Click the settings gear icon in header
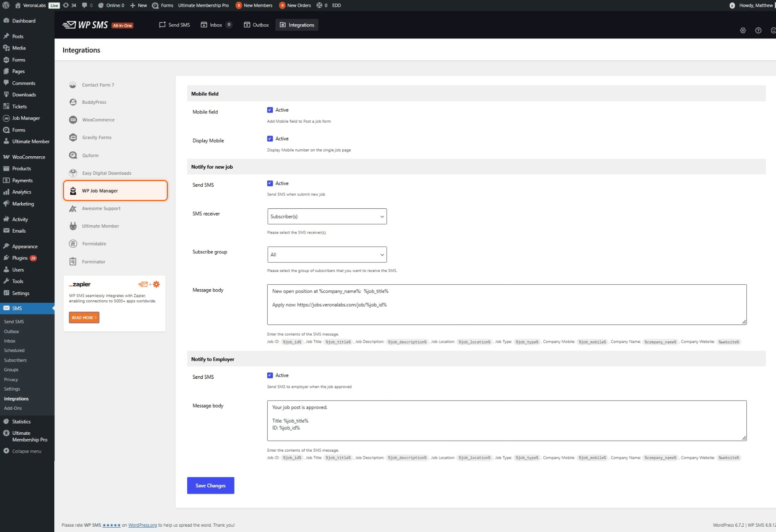The width and height of the screenshot is (776, 532). click(x=743, y=30)
